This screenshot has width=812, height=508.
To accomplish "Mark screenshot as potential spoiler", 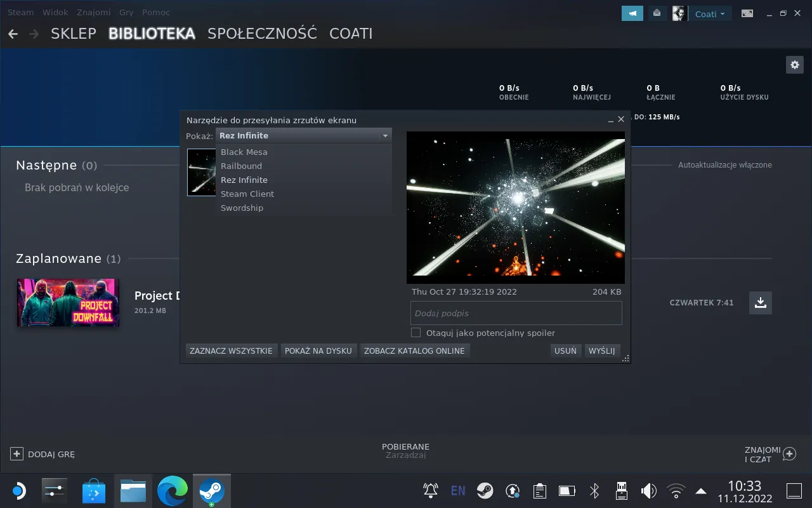I will point(416,332).
